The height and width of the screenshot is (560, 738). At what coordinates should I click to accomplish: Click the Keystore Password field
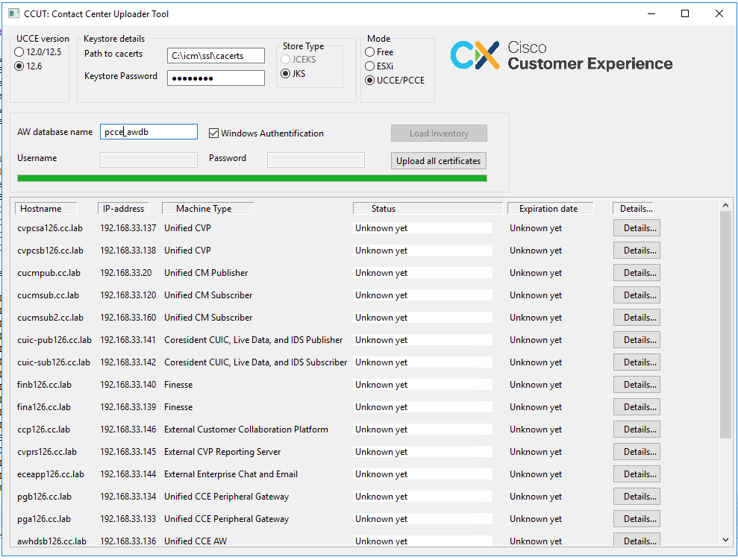click(x=216, y=78)
